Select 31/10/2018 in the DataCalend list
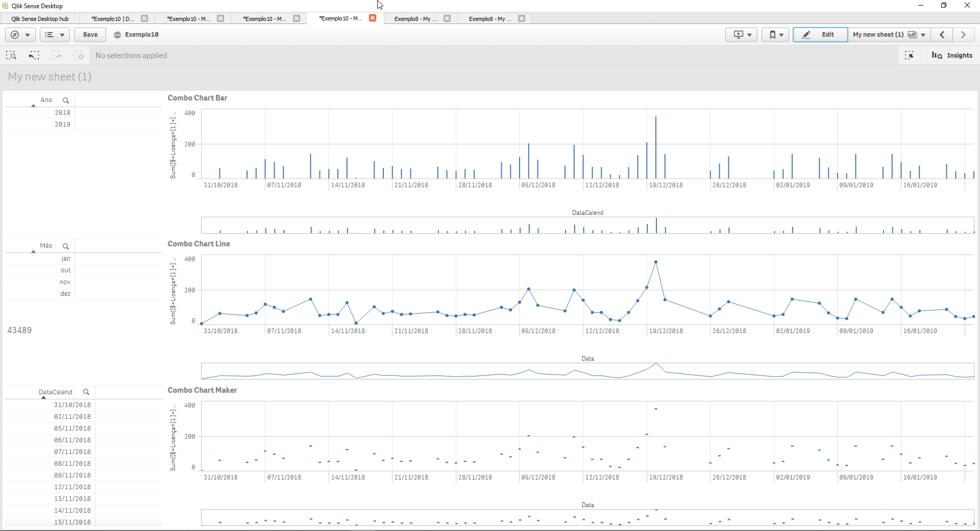Screen dimensions: 980x531 point(72,404)
